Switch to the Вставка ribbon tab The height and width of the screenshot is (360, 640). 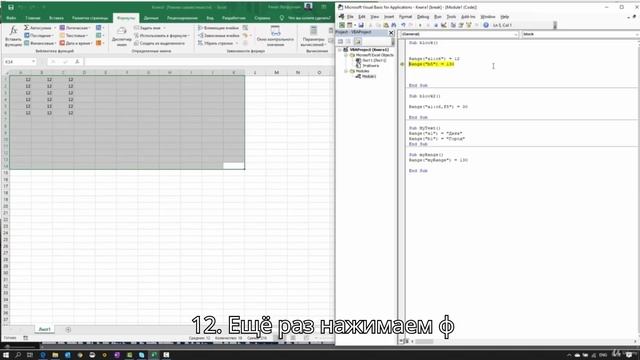pos(56,18)
